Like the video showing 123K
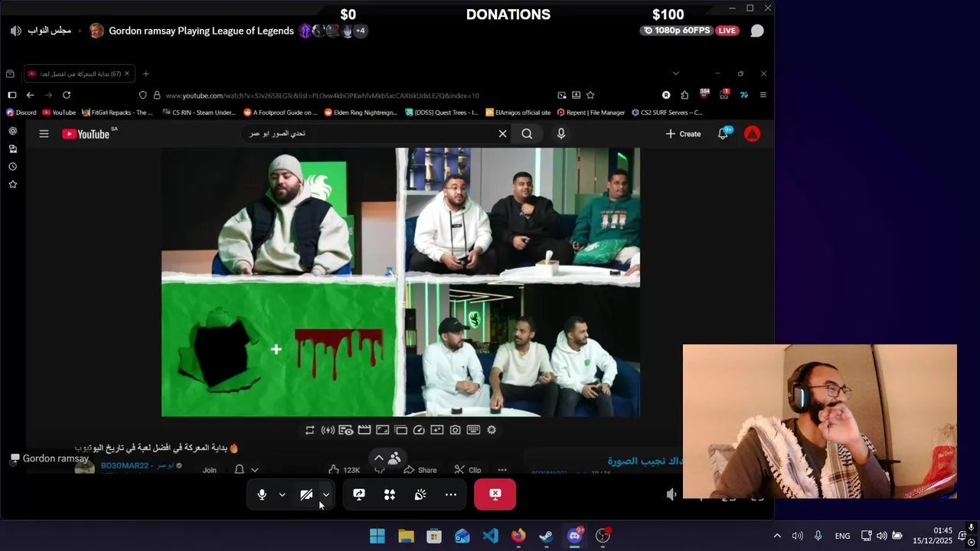The height and width of the screenshot is (551, 980). [x=344, y=470]
